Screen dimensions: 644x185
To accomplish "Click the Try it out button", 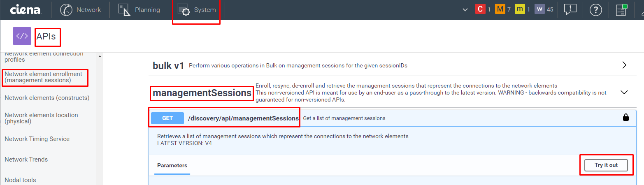I will pos(606,165).
